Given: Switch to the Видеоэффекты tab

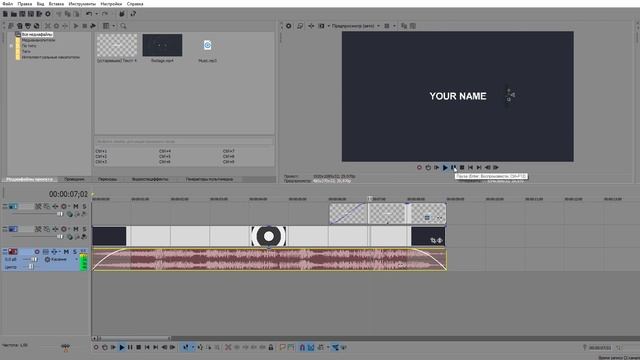Looking at the screenshot, I should click(x=150, y=179).
